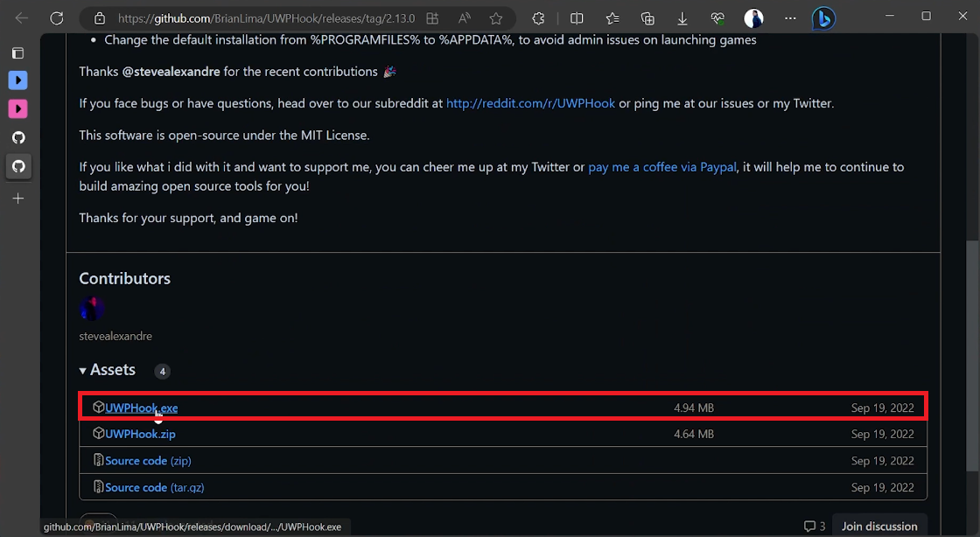980x537 pixels.
Task: Open browser essentials heart icon
Action: point(717,18)
